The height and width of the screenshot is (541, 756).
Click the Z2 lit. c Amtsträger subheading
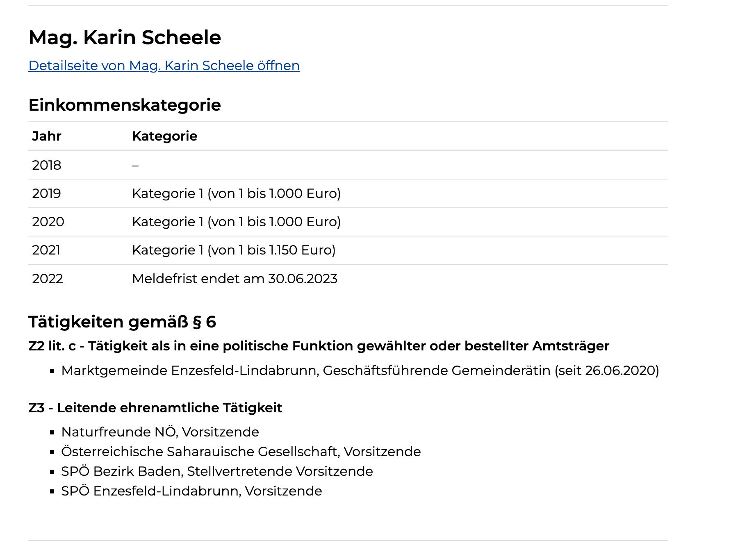point(319,346)
